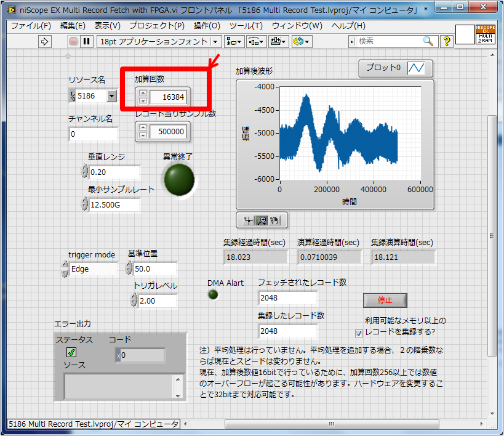The width and height of the screenshot is (504, 436).
Task: Open the Distribute Objects tool
Action: pyautogui.click(x=256, y=41)
